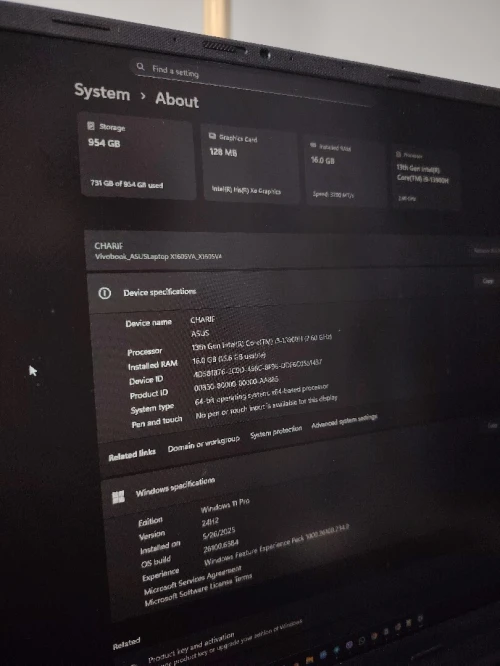
Task: Open Domain or workgroup link
Action: (203, 444)
